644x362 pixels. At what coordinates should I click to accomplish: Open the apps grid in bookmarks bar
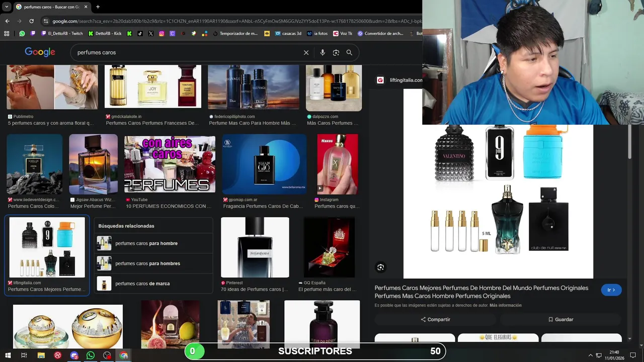(7, 34)
